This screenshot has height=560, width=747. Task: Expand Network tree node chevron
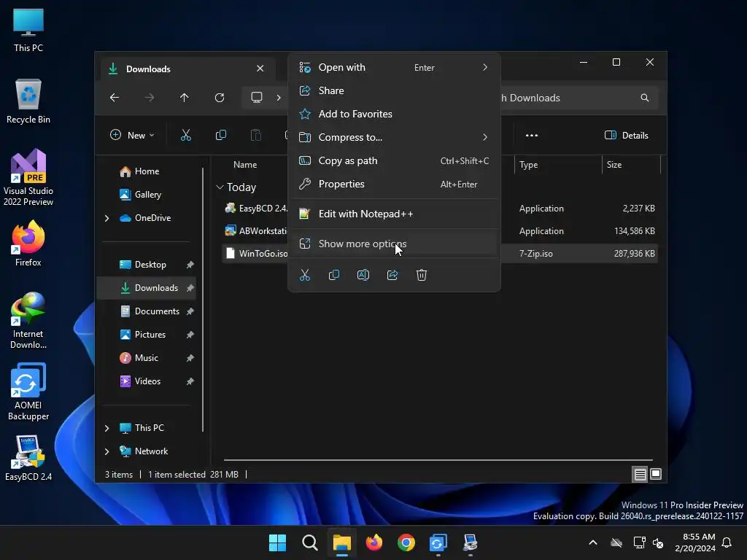107,451
